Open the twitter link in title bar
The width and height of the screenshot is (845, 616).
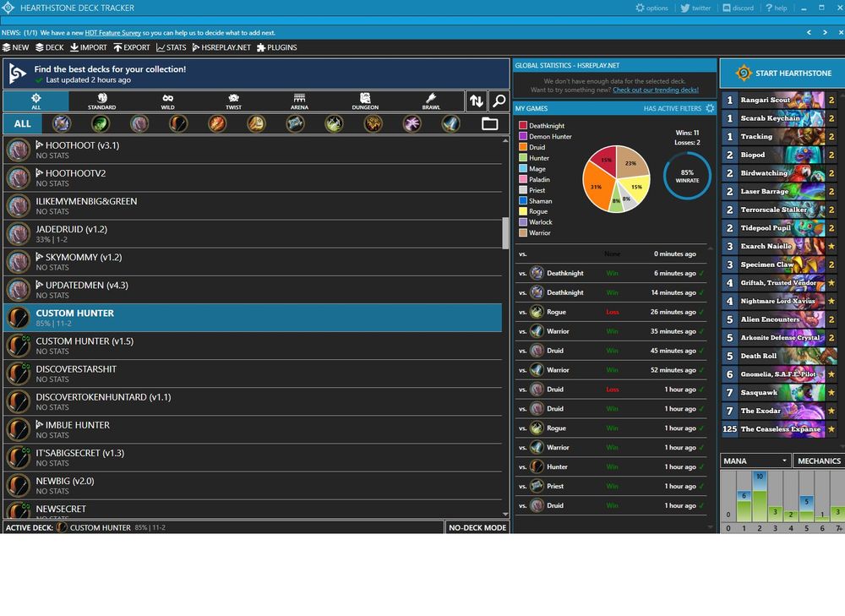695,8
